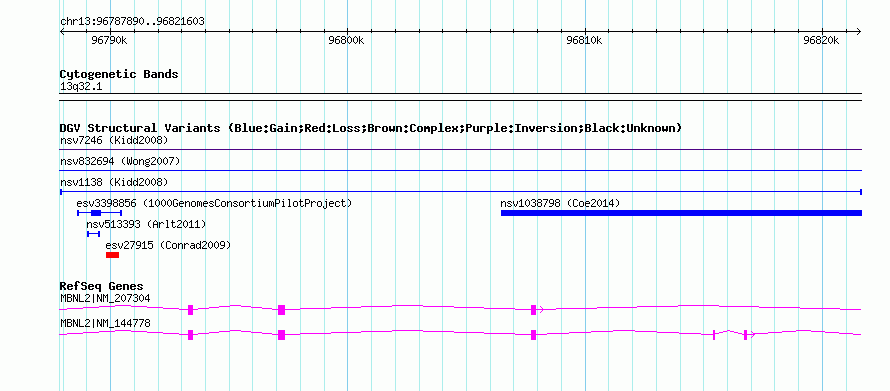Click the 96790k ruler tick label
The width and height of the screenshot is (890, 391).
[110, 40]
